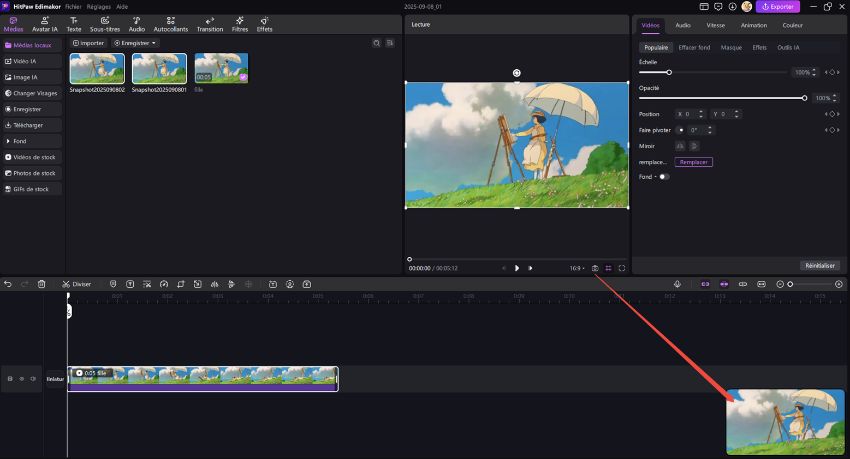Open the Texte tool

[74, 24]
